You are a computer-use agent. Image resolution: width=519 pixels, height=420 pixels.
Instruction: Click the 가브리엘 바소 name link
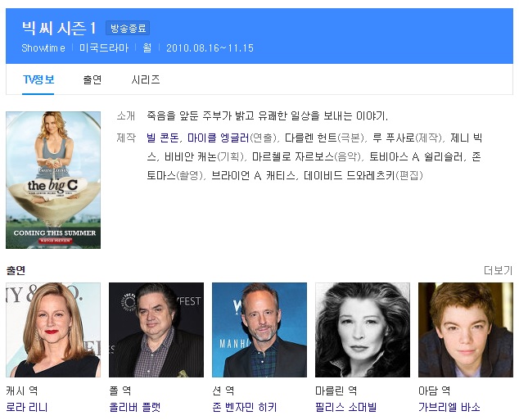pyautogui.click(x=449, y=407)
